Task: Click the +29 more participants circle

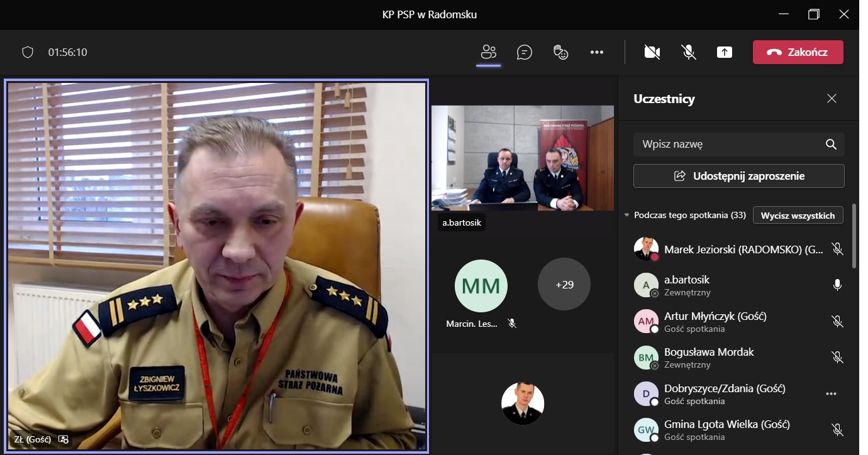Action: pos(564,285)
